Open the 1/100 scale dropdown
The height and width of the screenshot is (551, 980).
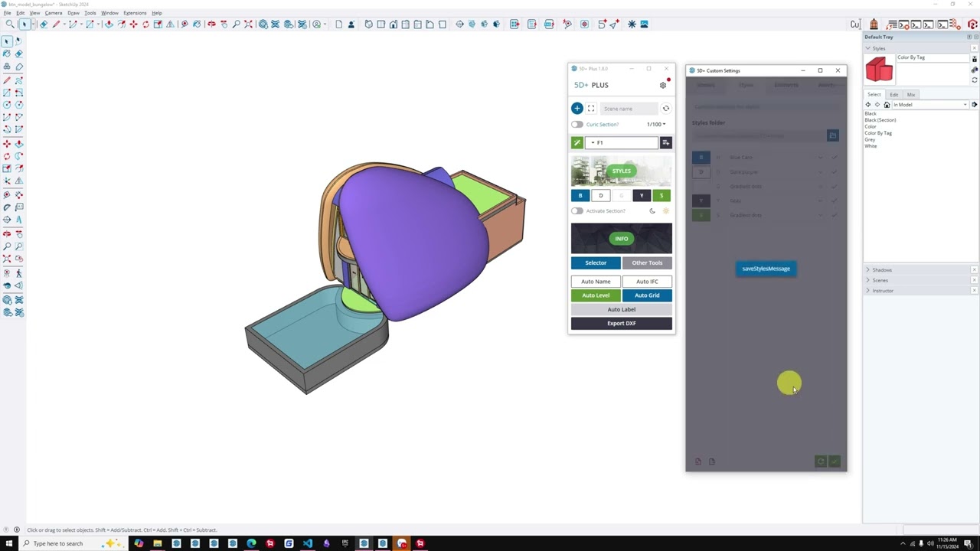click(x=656, y=125)
